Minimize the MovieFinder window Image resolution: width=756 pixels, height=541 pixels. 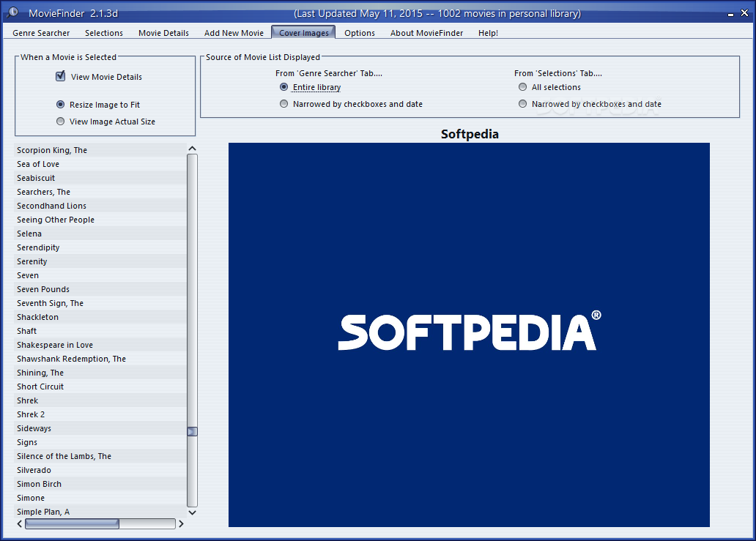tap(730, 14)
